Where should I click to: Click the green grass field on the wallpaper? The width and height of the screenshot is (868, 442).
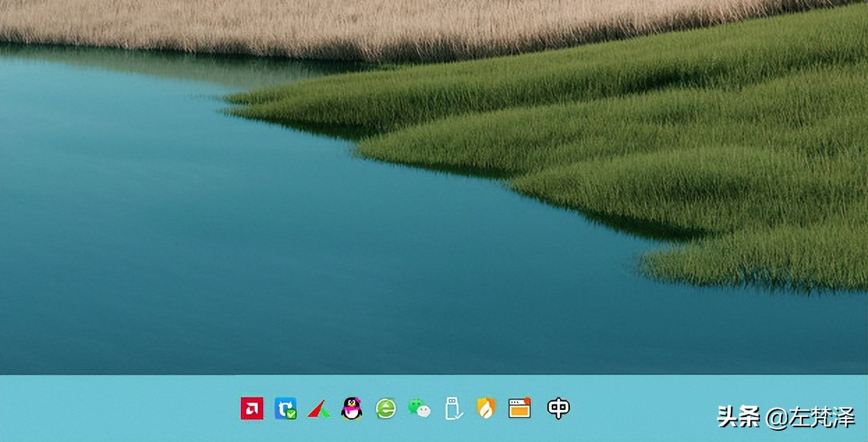tap(662, 125)
